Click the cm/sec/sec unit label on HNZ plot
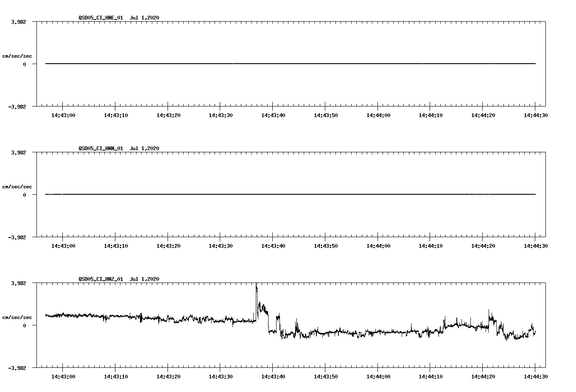Image resolution: width=576 pixels, height=392 pixels. [17, 317]
